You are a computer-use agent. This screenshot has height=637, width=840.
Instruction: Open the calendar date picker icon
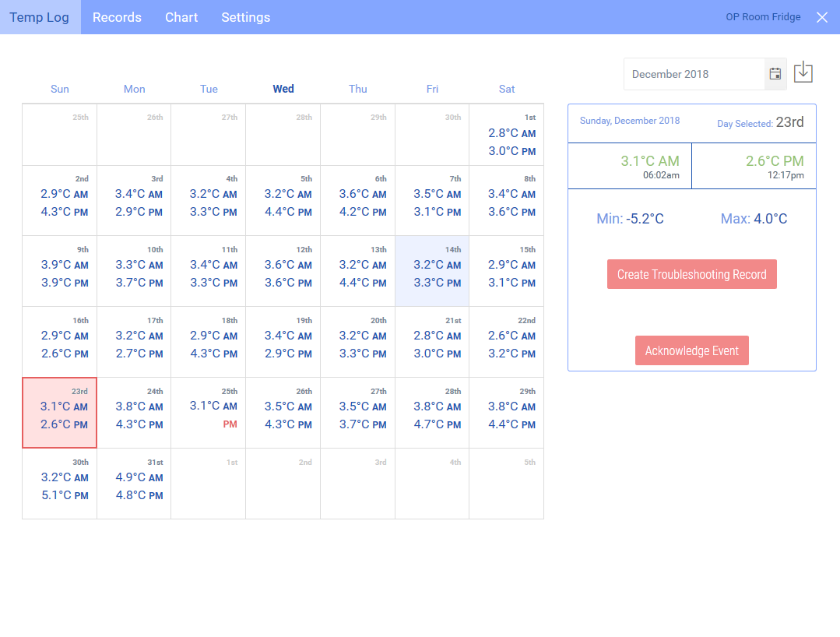(775, 72)
